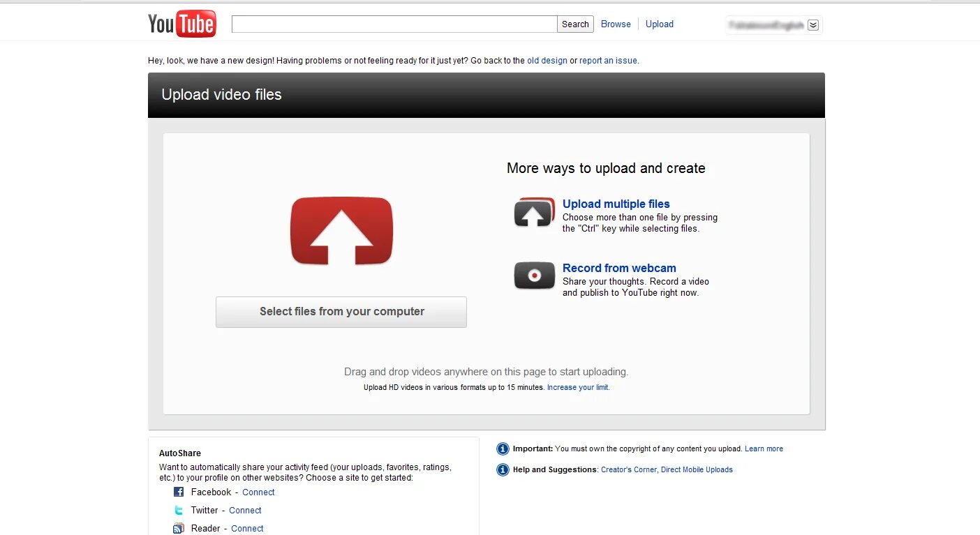Viewport: 980px width, 535px height.
Task: Click the Search button
Action: [575, 24]
